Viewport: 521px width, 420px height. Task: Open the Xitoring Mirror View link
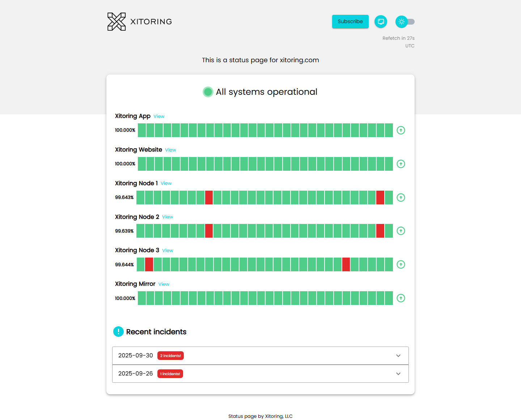[x=164, y=284]
